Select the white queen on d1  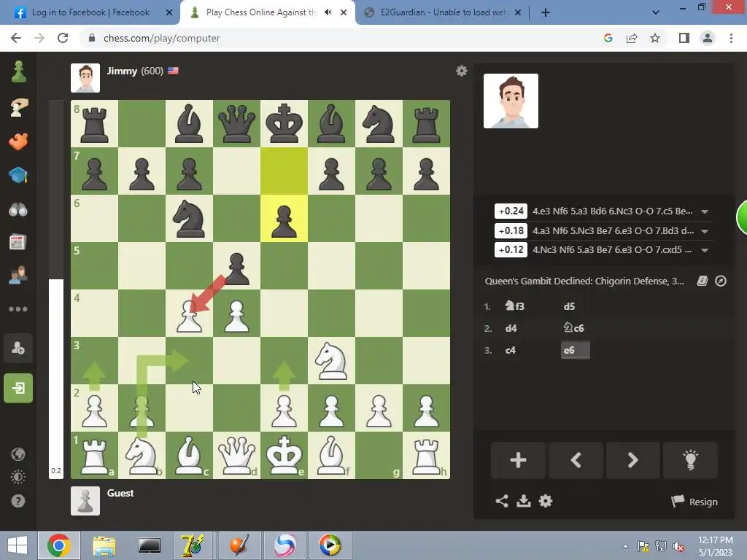coord(236,455)
